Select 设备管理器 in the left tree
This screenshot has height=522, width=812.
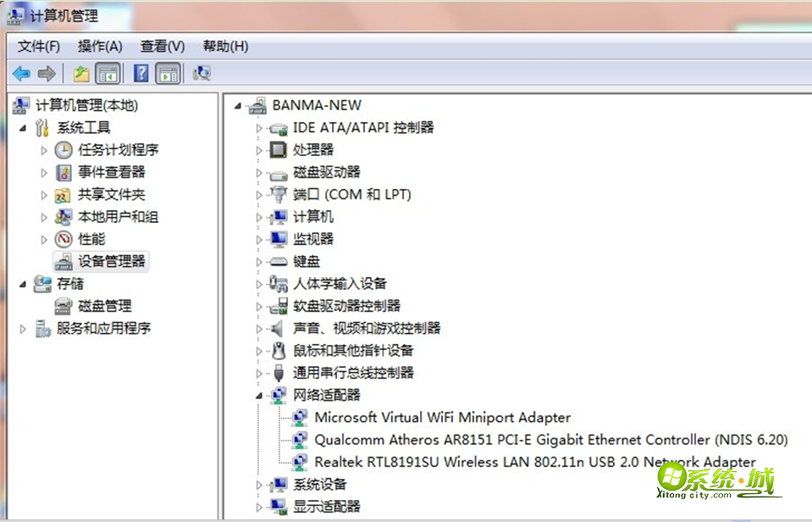click(x=112, y=261)
